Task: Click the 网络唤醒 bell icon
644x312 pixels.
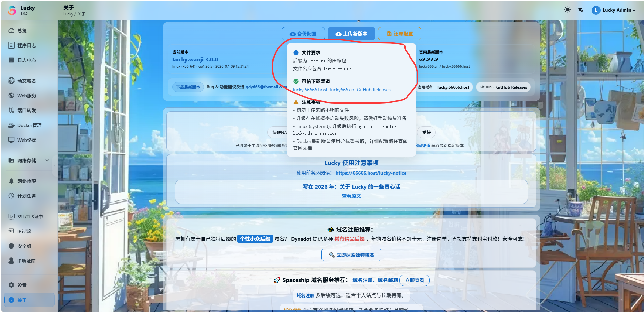Action: pos(11,181)
